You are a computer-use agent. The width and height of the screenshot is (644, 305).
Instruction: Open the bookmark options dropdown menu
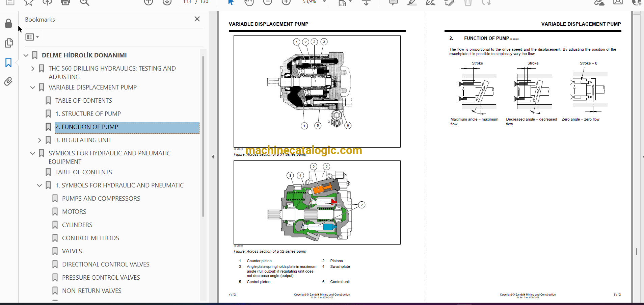tap(32, 37)
